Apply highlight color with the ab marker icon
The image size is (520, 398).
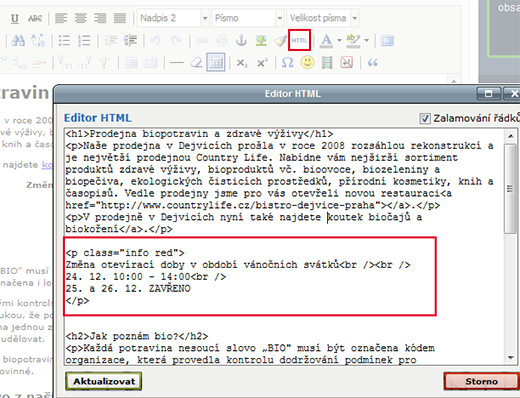353,40
